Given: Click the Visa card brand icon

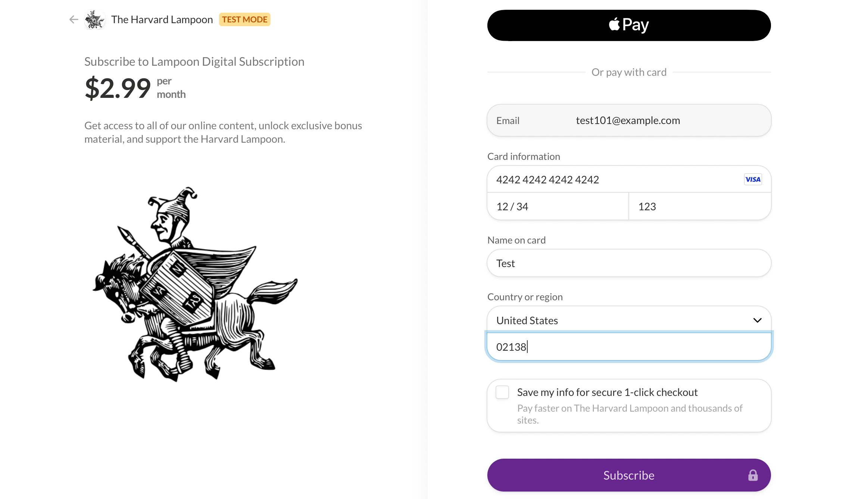Looking at the screenshot, I should [753, 180].
